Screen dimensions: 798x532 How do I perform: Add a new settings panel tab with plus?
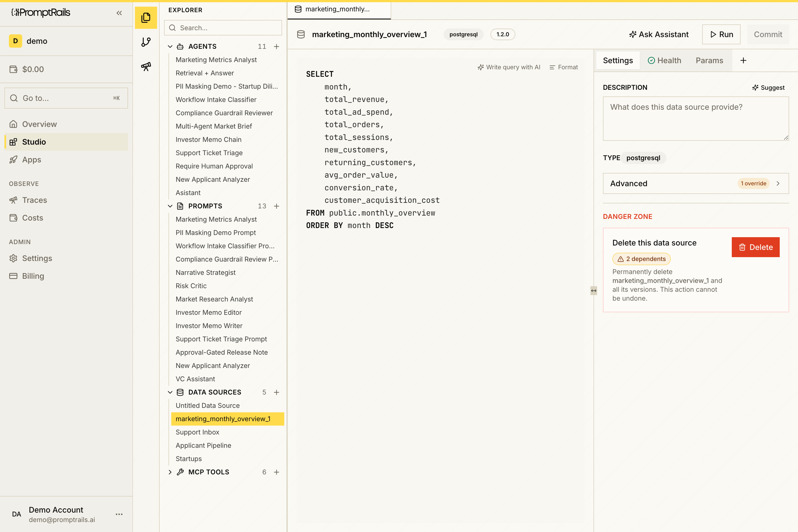click(x=743, y=60)
